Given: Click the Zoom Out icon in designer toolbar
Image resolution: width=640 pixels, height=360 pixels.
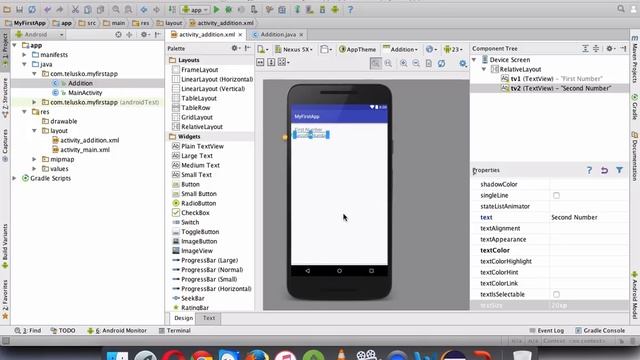Looking at the screenshot, I should pyautogui.click(x=416, y=63).
